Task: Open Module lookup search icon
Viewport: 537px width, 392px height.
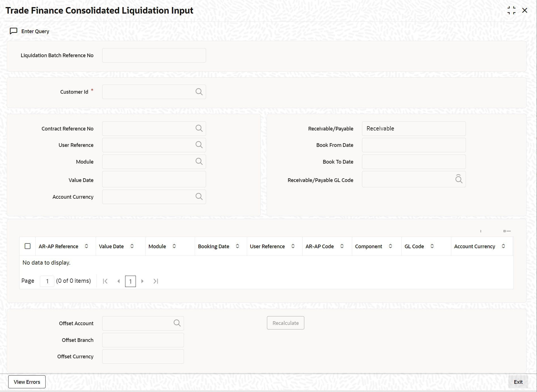Action: coord(199,162)
